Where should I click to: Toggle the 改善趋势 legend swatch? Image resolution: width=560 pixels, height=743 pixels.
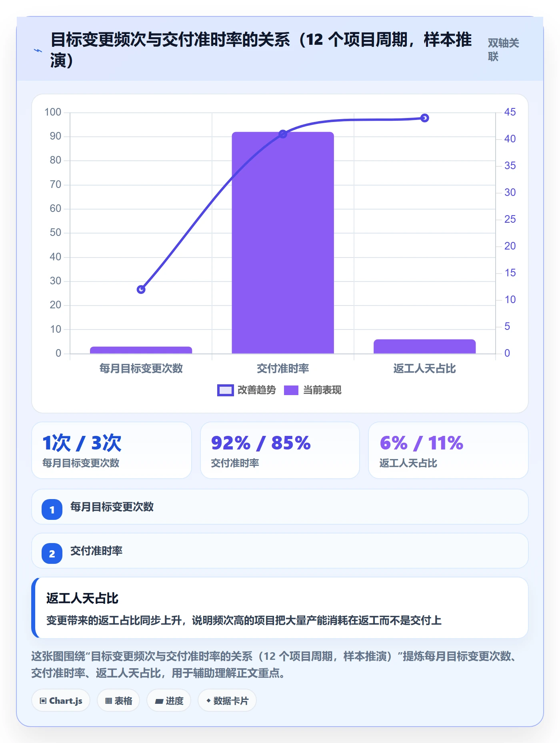(225, 390)
